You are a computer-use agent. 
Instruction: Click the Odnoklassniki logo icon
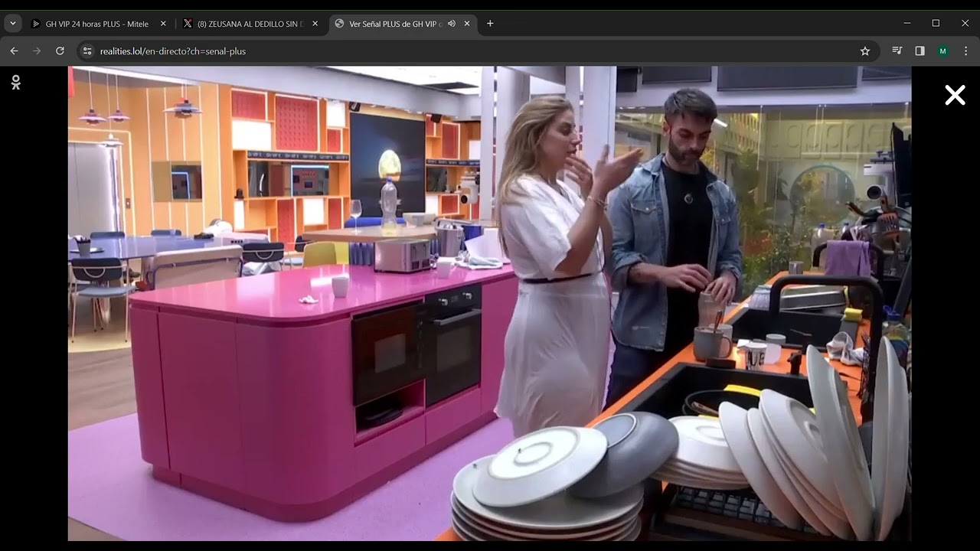click(x=16, y=83)
